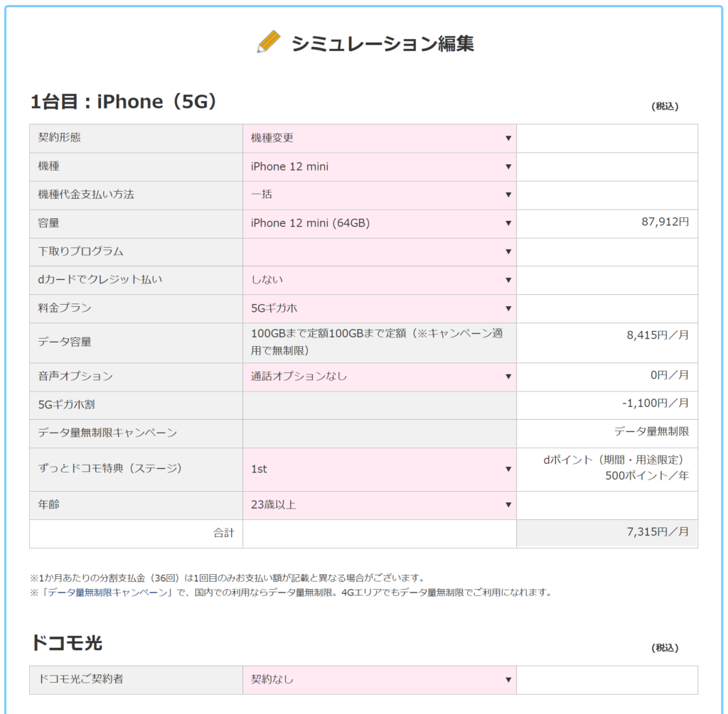Click the 下取りプログラム row label
728x714 pixels.
tap(80, 251)
